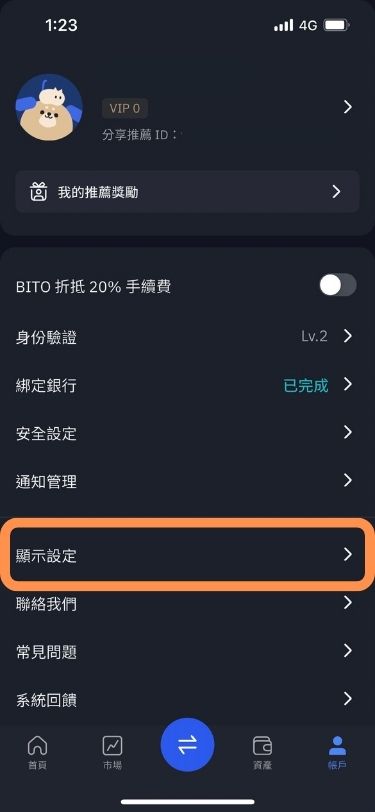This screenshot has height=812, width=375.
Task: Tap the blue swap trade button
Action: [188, 745]
